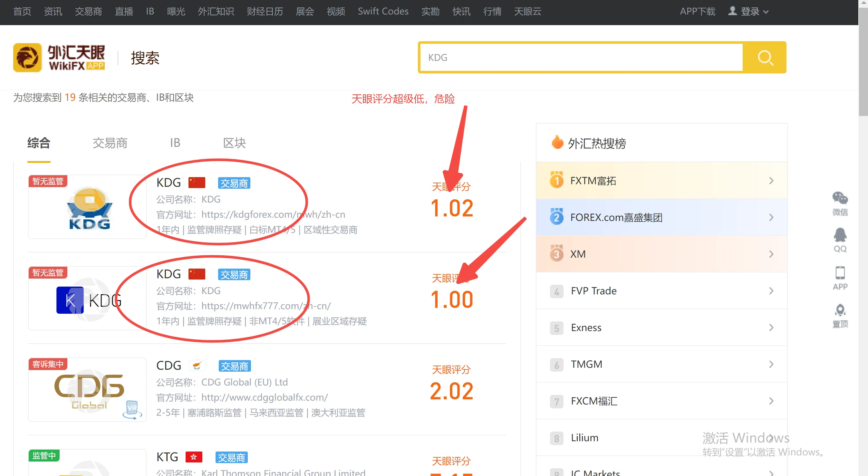The height and width of the screenshot is (476, 868).
Task: Open TMGM row chevron
Action: pyautogui.click(x=771, y=364)
